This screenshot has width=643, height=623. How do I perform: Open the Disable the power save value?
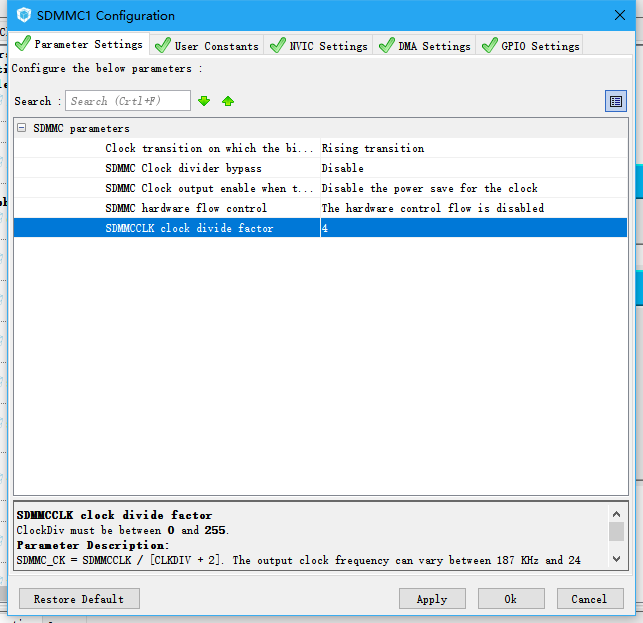tap(474, 188)
